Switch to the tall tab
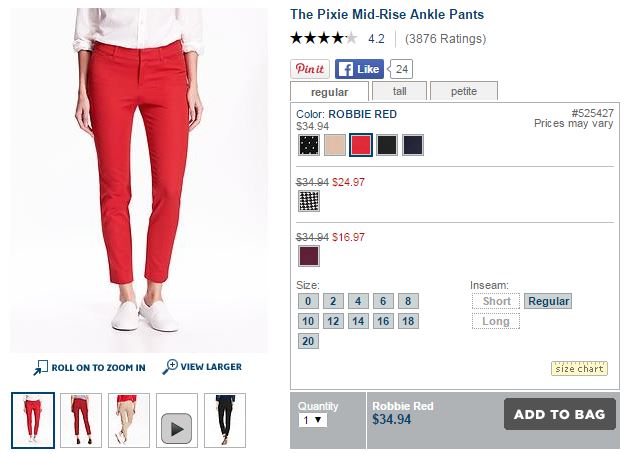Image resolution: width=629 pixels, height=454 pixels. tap(399, 91)
